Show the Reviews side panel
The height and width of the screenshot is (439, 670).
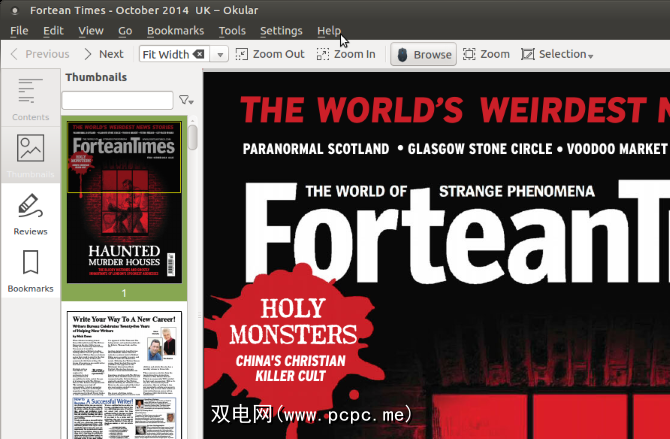(x=30, y=214)
